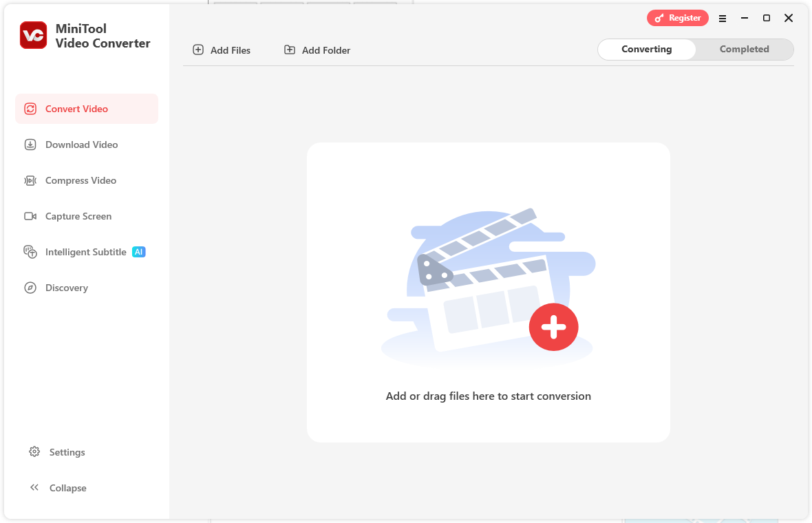812x523 pixels.
Task: Click the Add Files icon
Action: (x=198, y=50)
